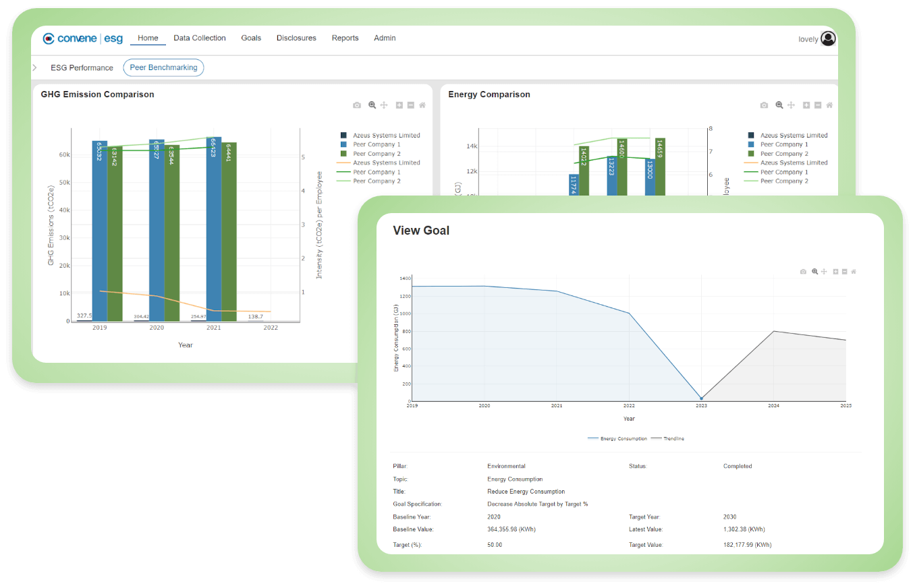Open the Data Collection menu
Image resolution: width=915 pixels, height=588 pixels.
tap(200, 38)
